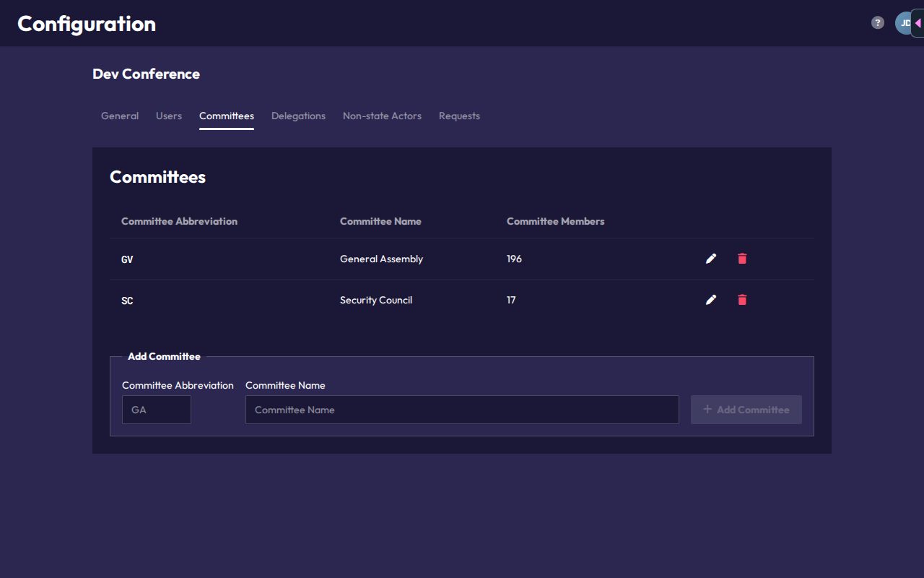This screenshot has width=924, height=578.
Task: Delete the General Assembly committee
Action: [x=742, y=259]
